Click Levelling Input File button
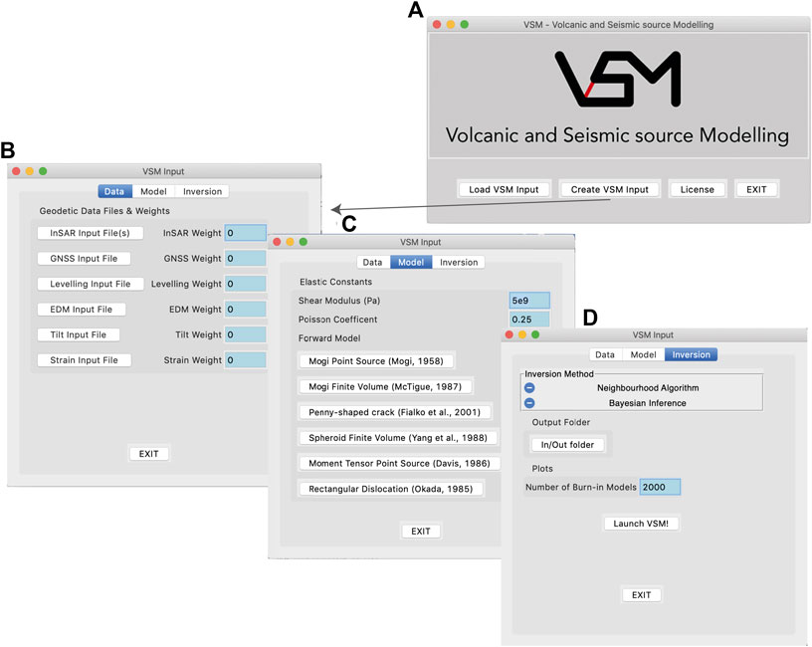 coord(91,284)
